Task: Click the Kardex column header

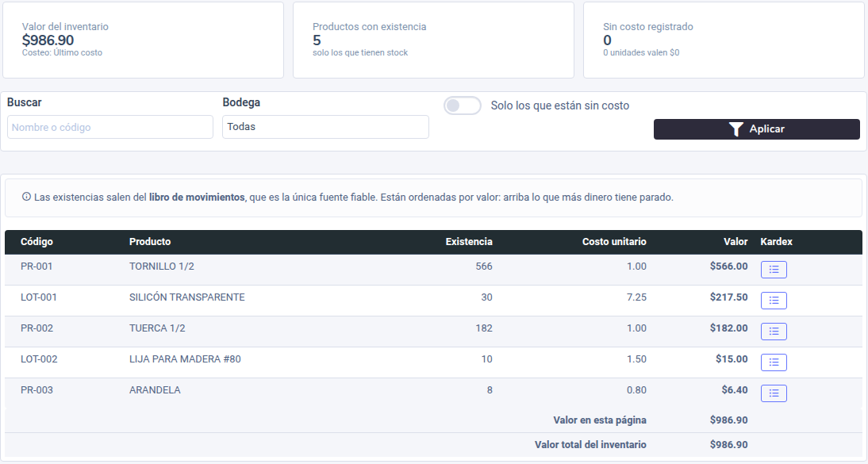Action: (x=776, y=241)
